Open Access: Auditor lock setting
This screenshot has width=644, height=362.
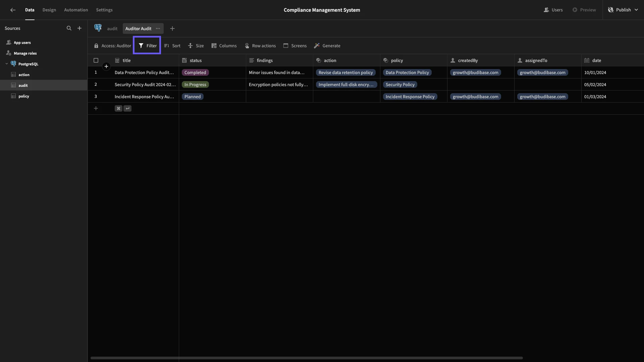coord(113,46)
